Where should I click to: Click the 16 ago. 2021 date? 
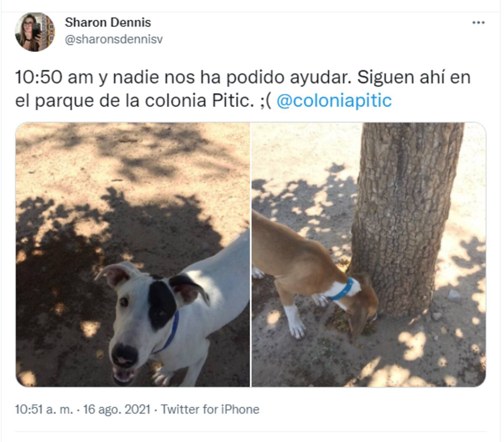tap(117, 409)
